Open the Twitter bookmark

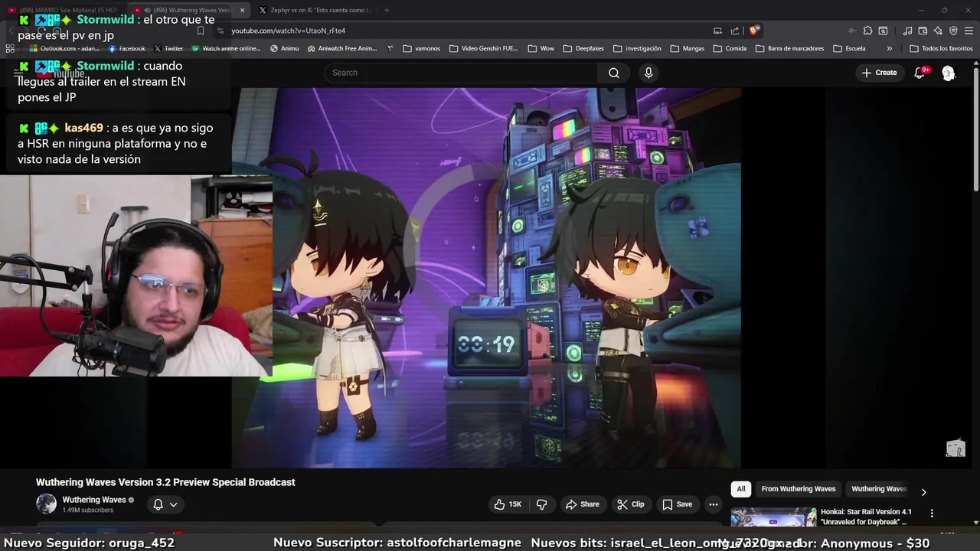pyautogui.click(x=168, y=48)
